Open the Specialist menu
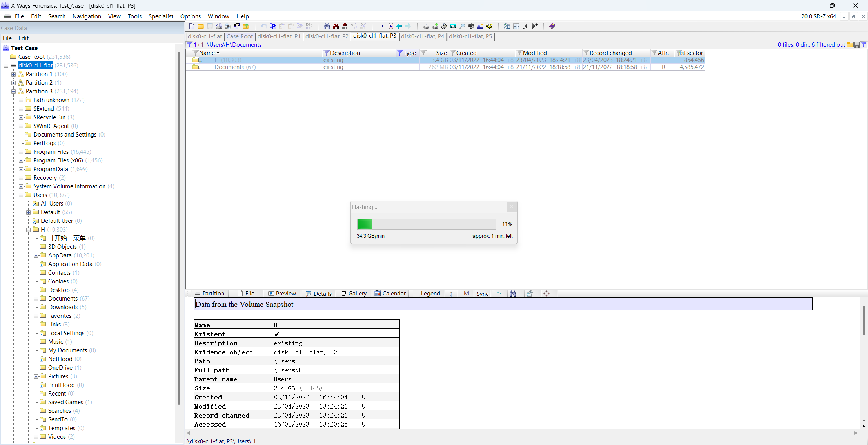The image size is (868, 445). (161, 16)
